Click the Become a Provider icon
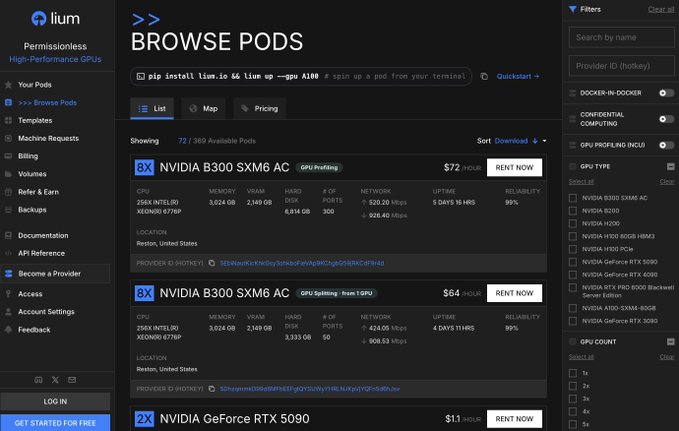 pos(8,273)
